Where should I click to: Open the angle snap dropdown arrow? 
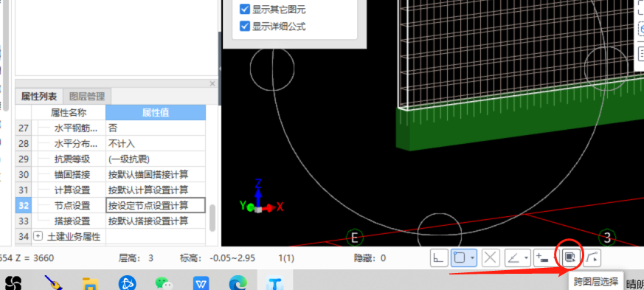(526, 258)
